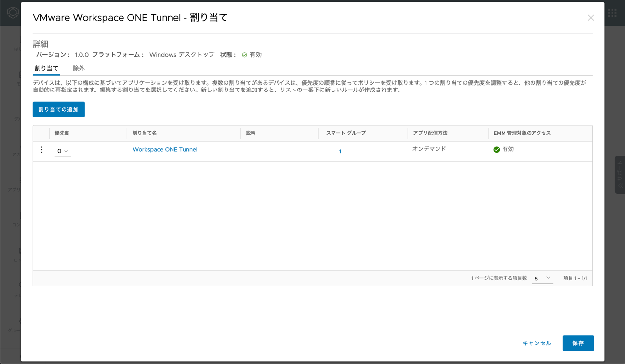This screenshot has height=364, width=625.
Task: Open the row actions three-dot menu
Action: (x=42, y=150)
